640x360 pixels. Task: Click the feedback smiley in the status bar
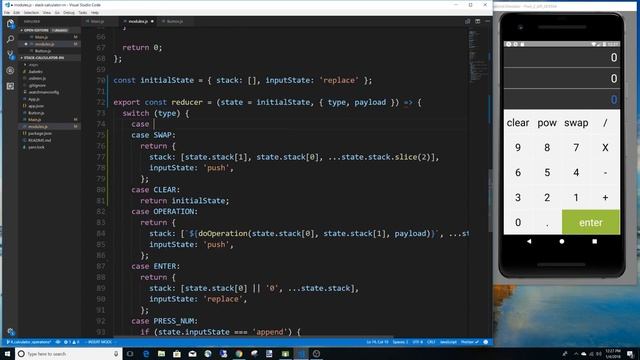click(486, 342)
